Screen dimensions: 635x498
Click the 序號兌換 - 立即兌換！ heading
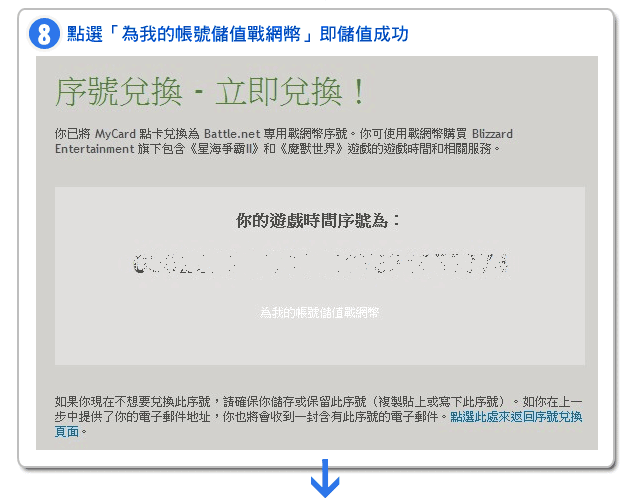click(210, 92)
